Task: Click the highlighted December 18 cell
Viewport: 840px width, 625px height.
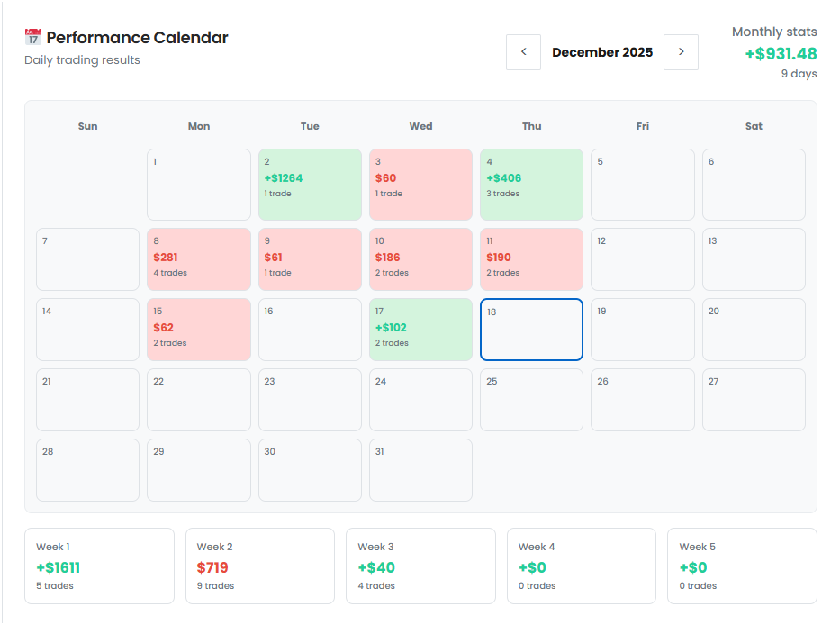Action: (x=531, y=330)
